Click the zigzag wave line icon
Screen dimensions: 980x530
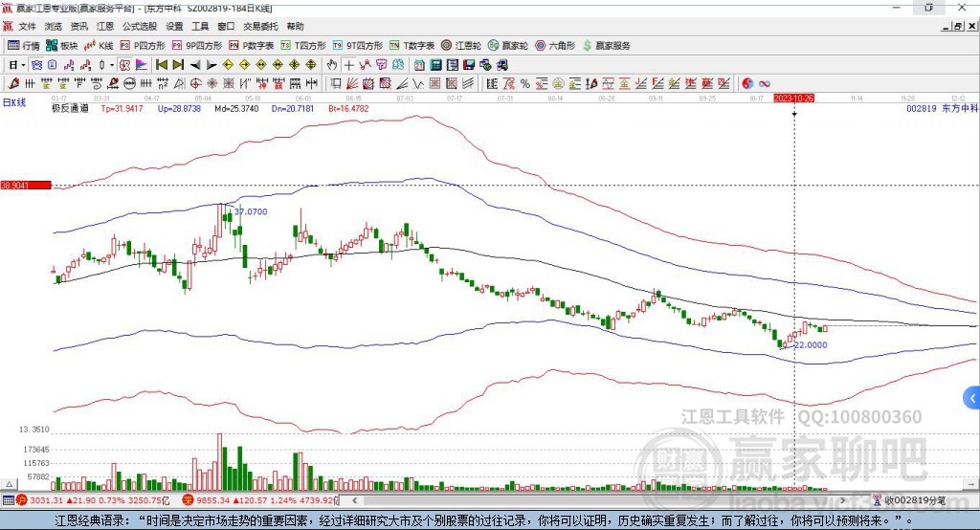click(x=417, y=83)
